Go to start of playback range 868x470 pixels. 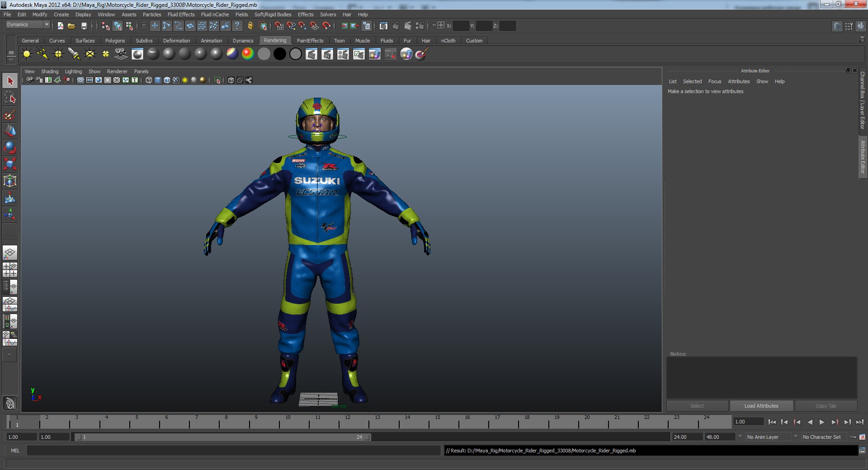click(x=772, y=422)
